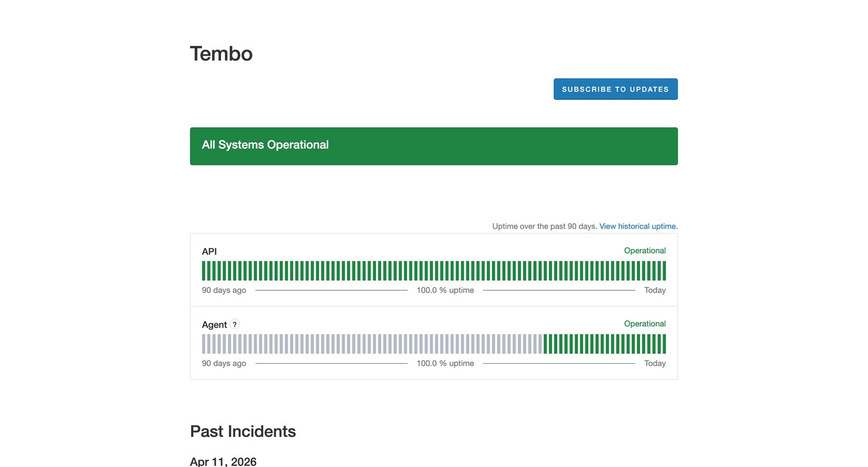
Task: Click Agent row Operational status text
Action: tap(645, 324)
